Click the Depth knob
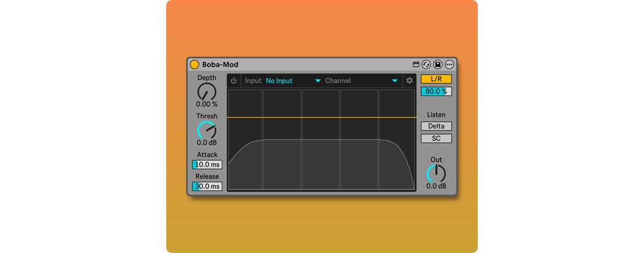The image size is (644, 253). click(x=207, y=91)
